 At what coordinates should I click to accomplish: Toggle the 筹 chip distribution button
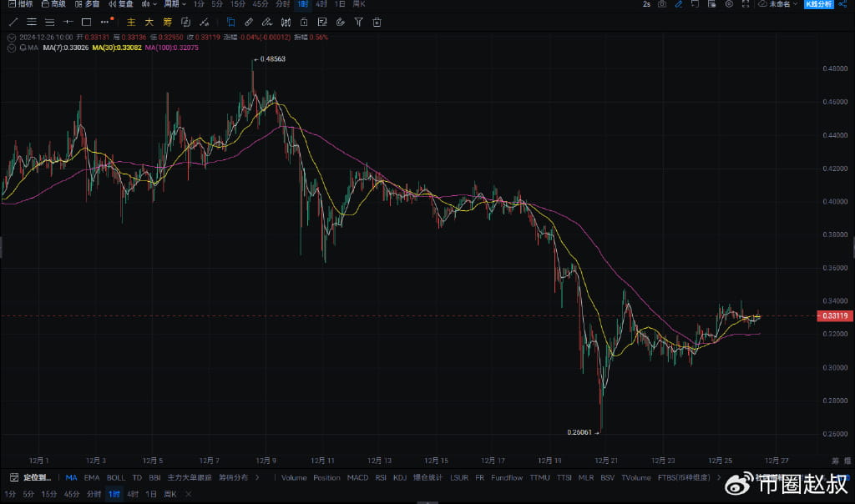167,22
